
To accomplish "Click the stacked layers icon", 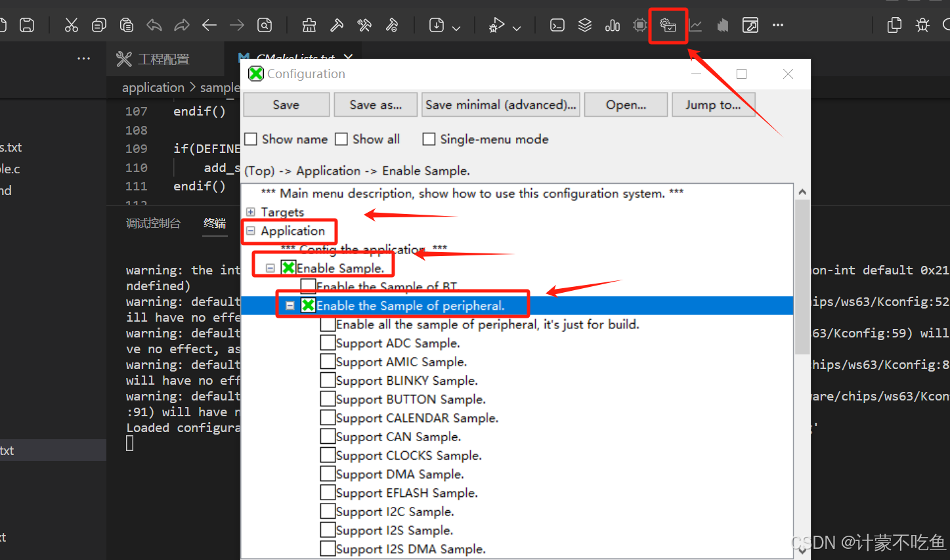I will [x=585, y=26].
